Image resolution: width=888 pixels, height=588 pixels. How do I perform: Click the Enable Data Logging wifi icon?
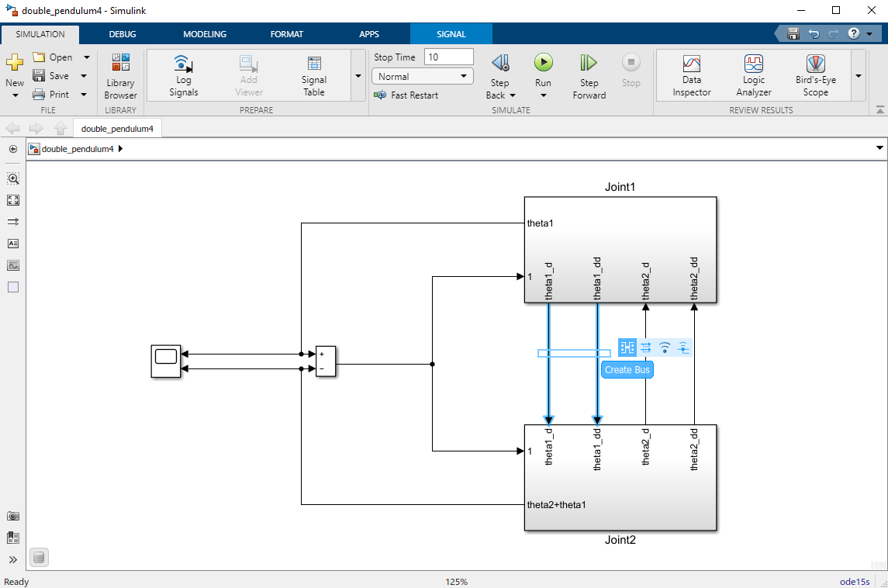[665, 348]
